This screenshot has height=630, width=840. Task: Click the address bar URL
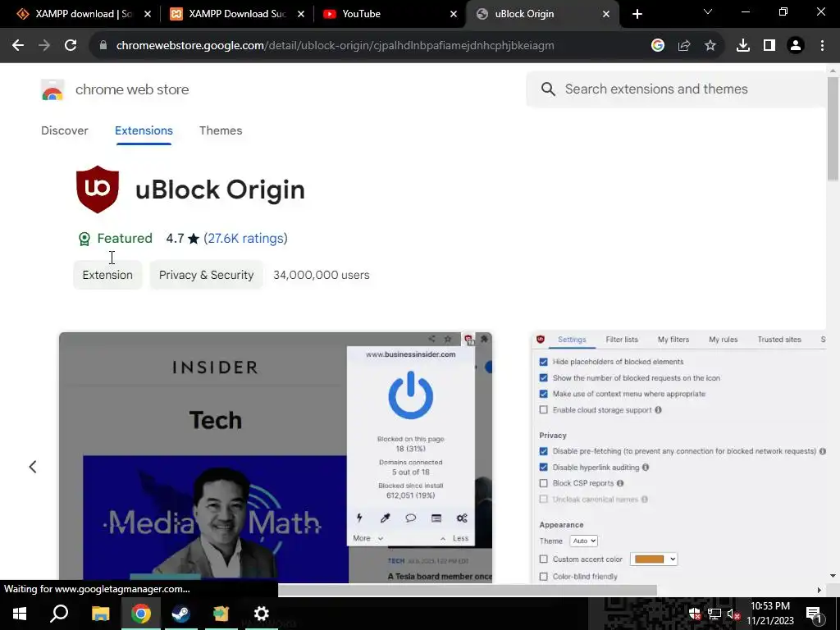pyautogui.click(x=335, y=46)
